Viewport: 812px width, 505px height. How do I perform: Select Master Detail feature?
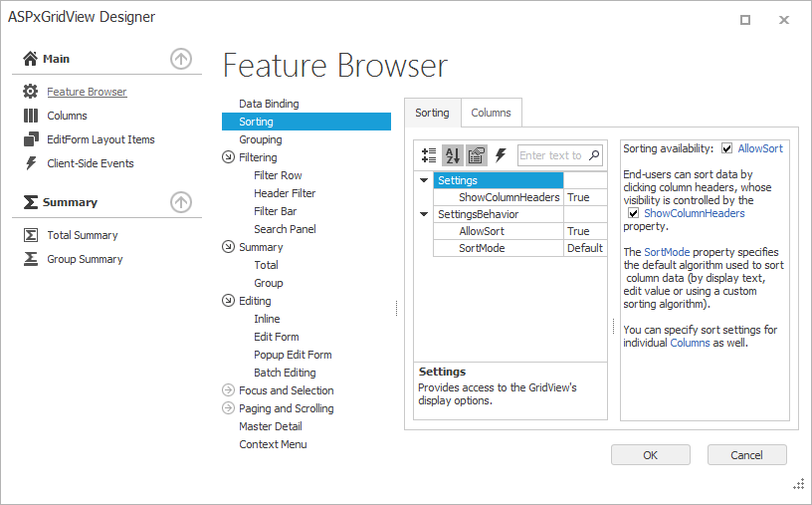271,426
